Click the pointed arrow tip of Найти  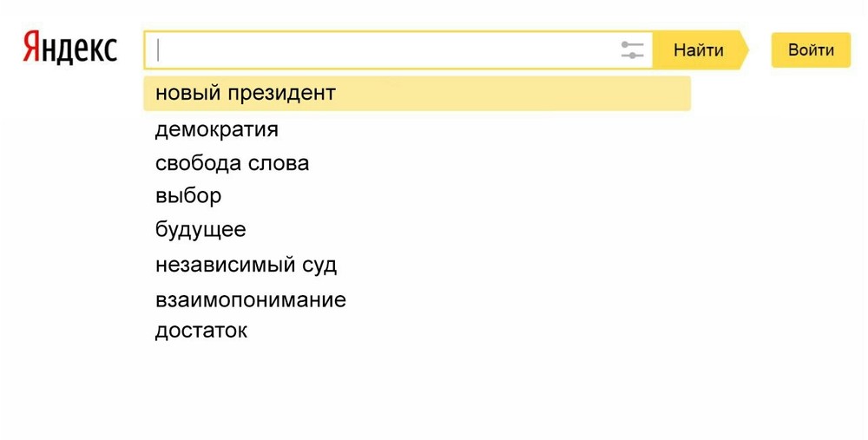click(x=742, y=49)
